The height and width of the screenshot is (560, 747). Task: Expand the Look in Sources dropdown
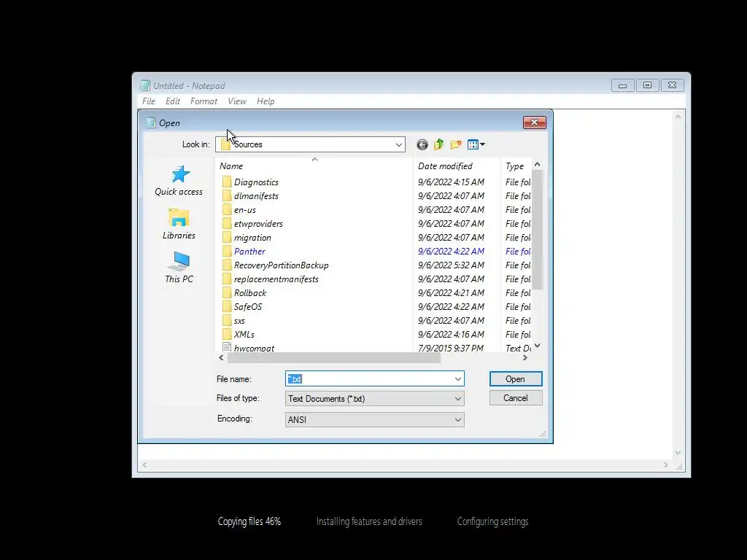point(399,145)
